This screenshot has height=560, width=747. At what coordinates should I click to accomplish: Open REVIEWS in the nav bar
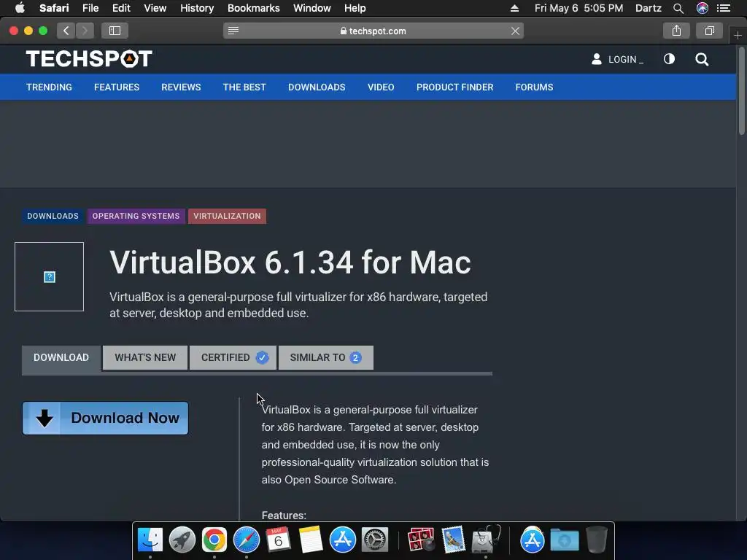[x=181, y=87]
